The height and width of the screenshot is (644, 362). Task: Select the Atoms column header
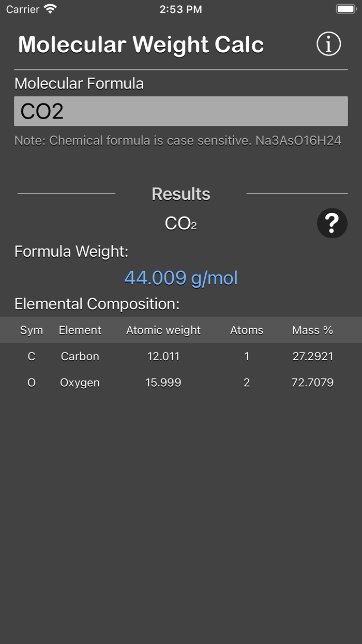click(247, 330)
